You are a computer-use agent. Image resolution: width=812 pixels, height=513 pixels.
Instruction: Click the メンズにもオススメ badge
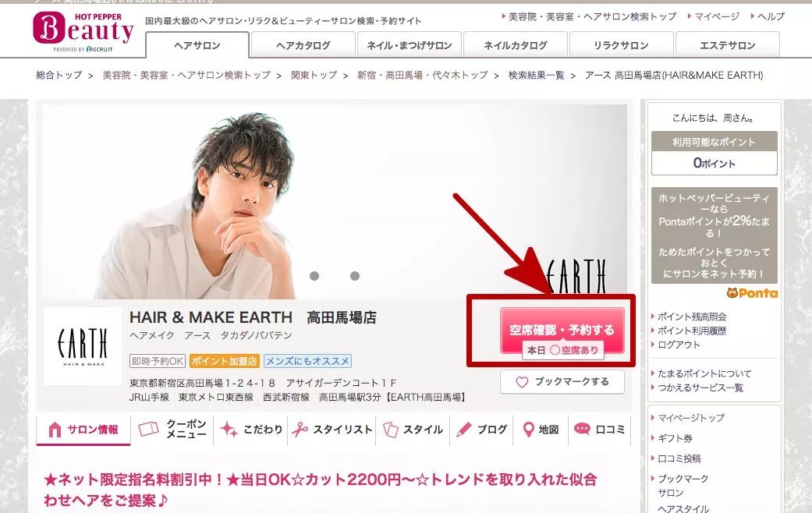[307, 361]
